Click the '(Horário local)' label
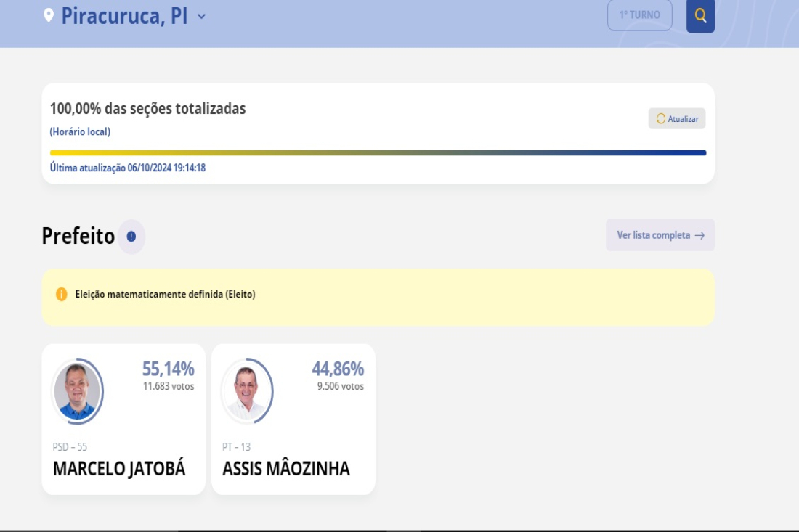The width and height of the screenshot is (799, 532). point(80,131)
